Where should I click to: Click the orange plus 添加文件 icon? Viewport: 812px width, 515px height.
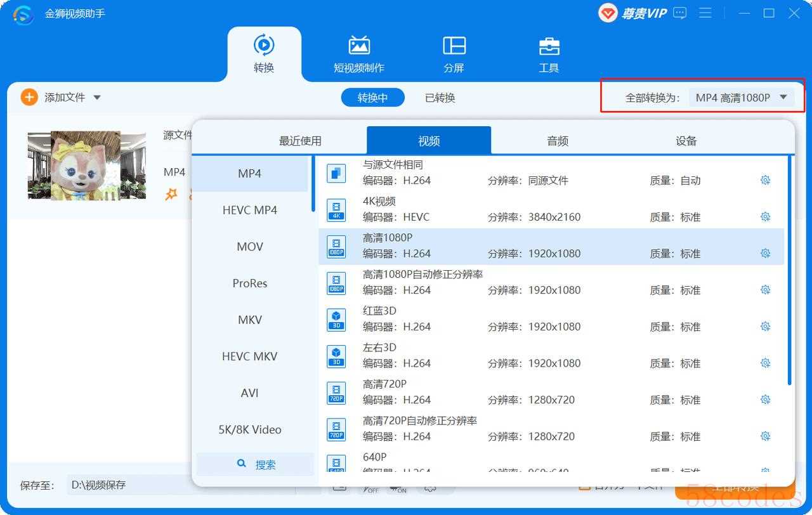[29, 97]
